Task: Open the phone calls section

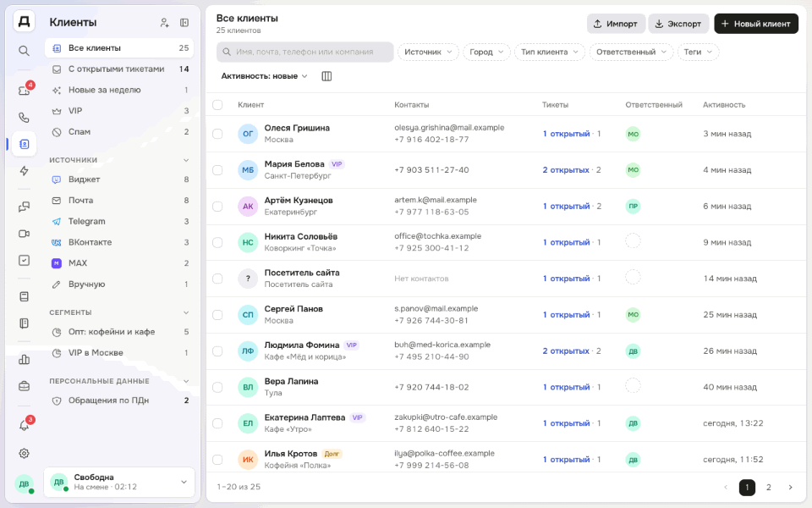Action: pos(24,118)
